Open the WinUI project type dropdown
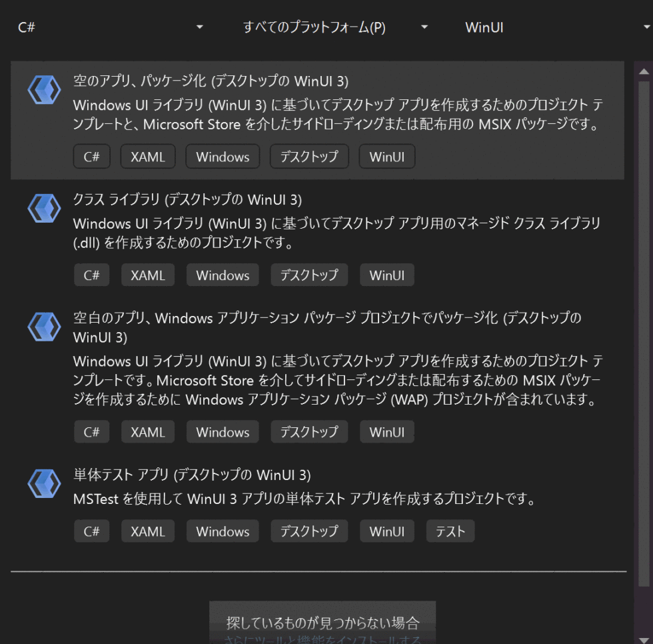Screen dimensions: 653x644 [553, 27]
